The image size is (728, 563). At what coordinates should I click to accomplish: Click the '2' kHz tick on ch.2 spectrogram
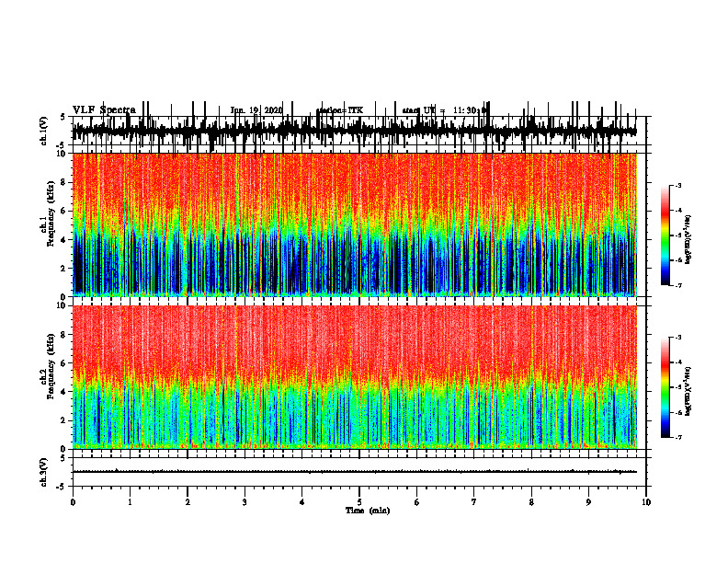click(x=63, y=420)
